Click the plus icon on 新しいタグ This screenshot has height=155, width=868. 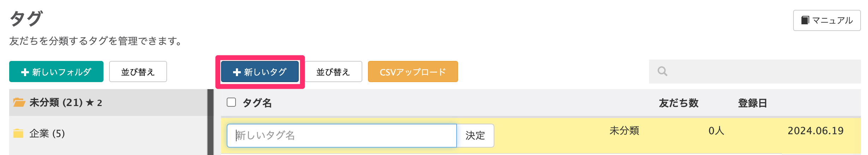click(x=237, y=72)
